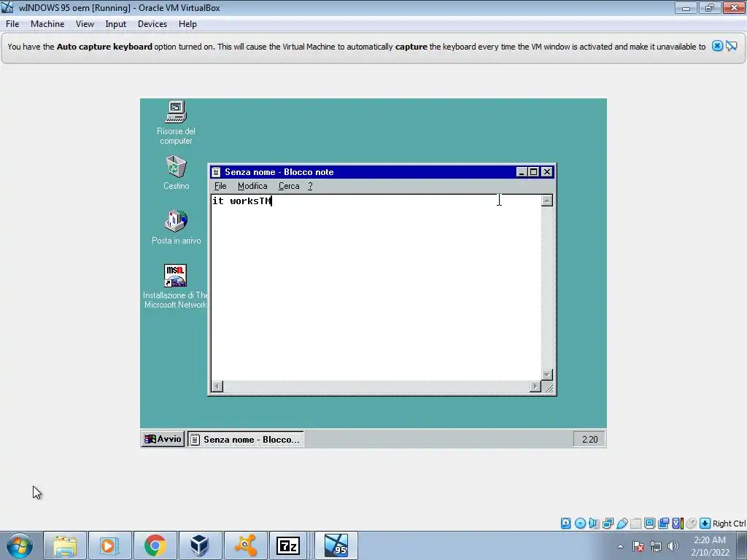747x560 pixels.
Task: Open Windows Explorer from host taskbar
Action: [x=65, y=545]
